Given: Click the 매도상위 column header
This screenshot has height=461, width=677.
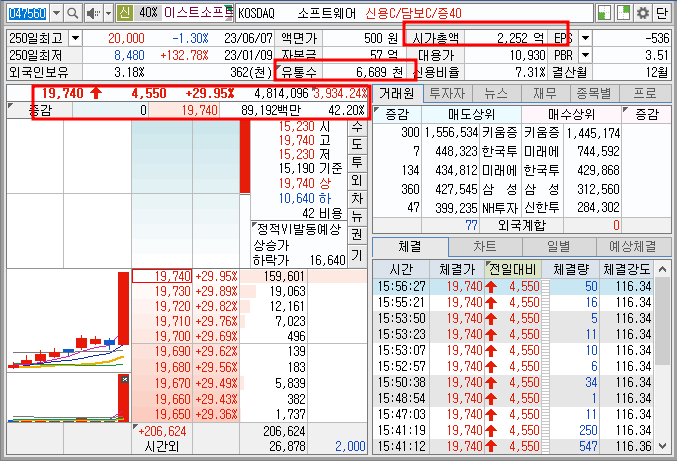Looking at the screenshot, I should pos(471,115).
